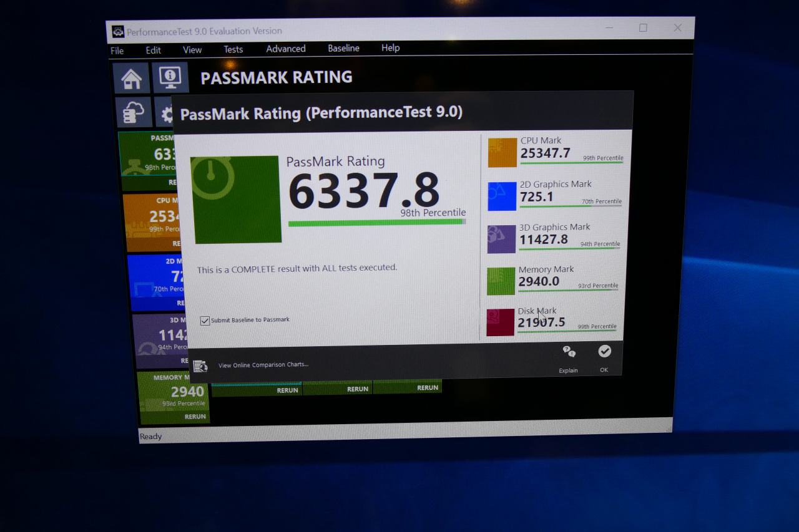799x532 pixels.
Task: Click the CPU Mark 99th percentile bar
Action: 572,163
